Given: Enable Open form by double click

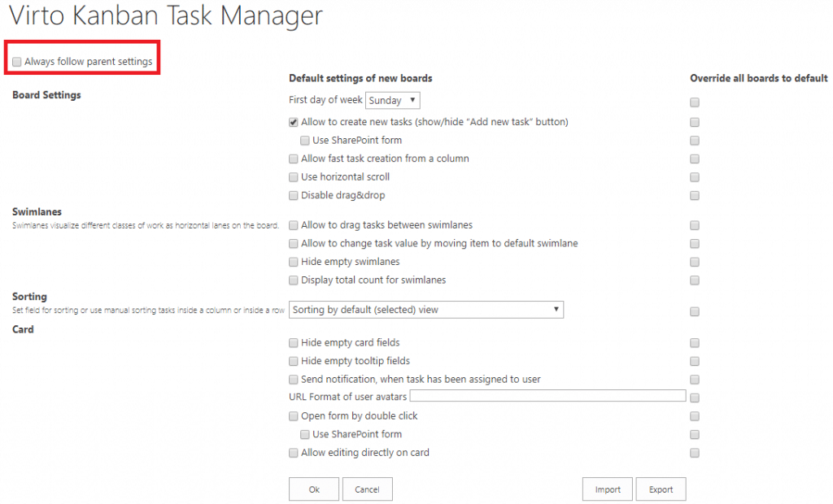Looking at the screenshot, I should coord(293,416).
